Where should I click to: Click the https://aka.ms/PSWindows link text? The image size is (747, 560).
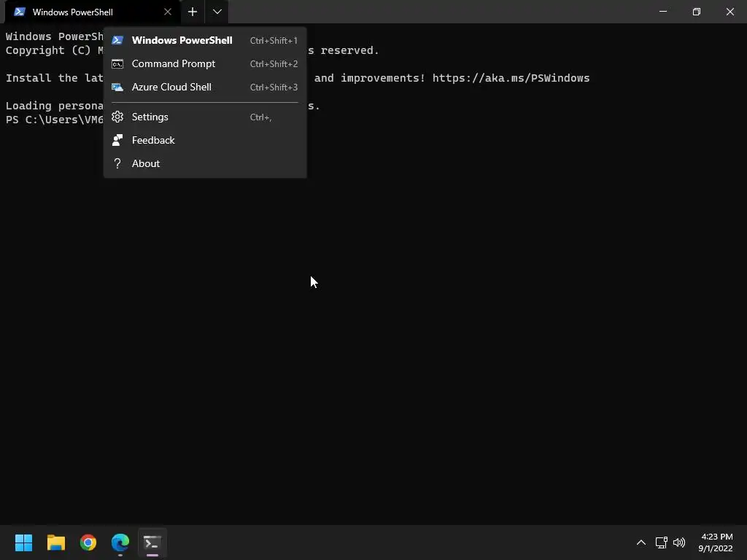tap(511, 78)
